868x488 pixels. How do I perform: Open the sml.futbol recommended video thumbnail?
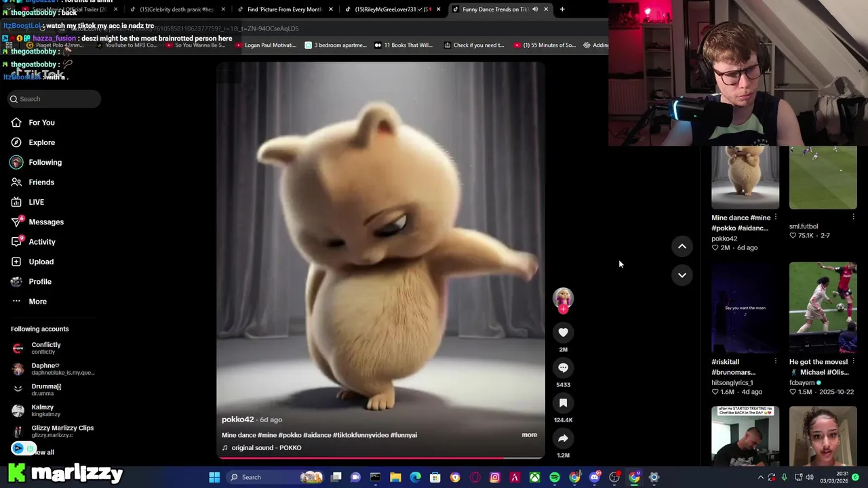823,177
